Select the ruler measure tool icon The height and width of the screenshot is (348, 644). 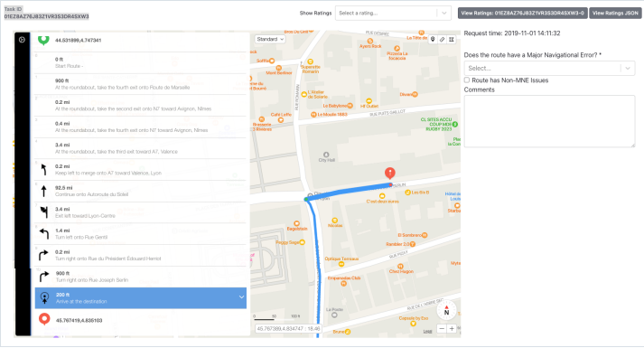pyautogui.click(x=442, y=40)
